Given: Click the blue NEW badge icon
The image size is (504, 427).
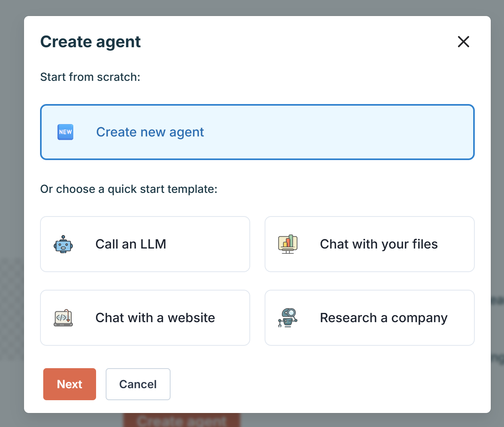Looking at the screenshot, I should tap(65, 132).
